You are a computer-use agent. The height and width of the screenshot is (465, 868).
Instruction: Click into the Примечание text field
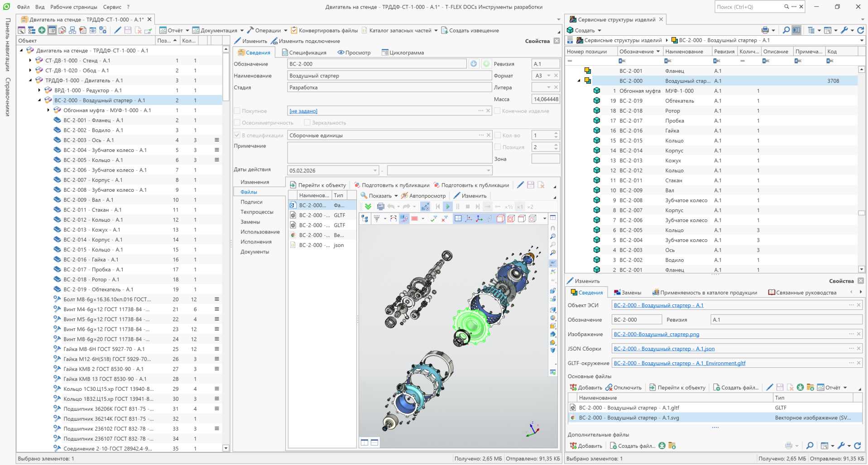389,152
